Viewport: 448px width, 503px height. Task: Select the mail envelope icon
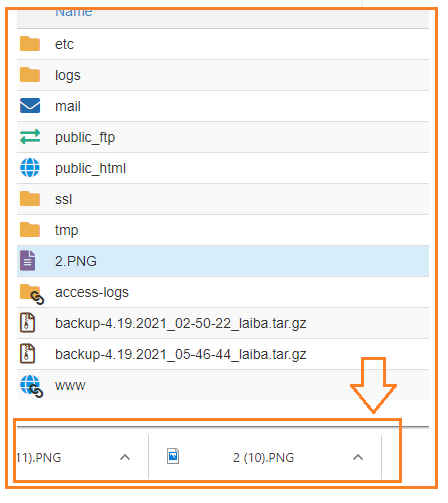30,106
